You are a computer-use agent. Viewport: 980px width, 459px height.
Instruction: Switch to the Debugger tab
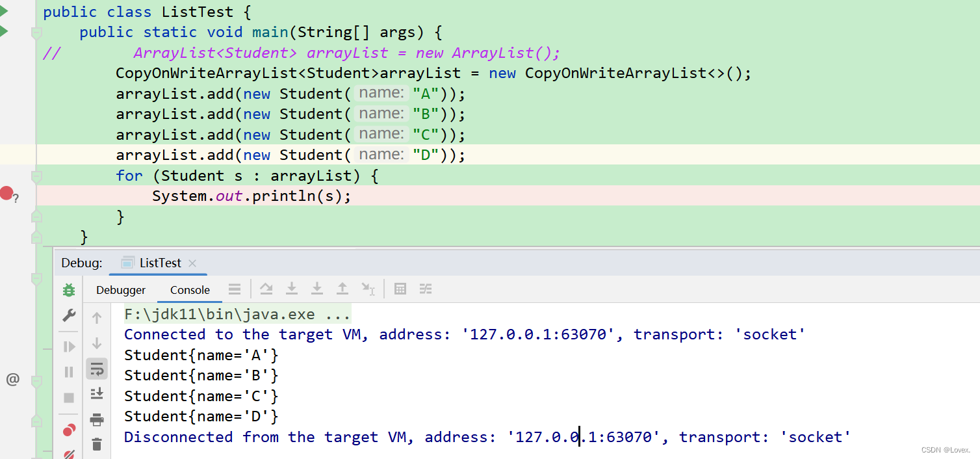[x=121, y=290]
